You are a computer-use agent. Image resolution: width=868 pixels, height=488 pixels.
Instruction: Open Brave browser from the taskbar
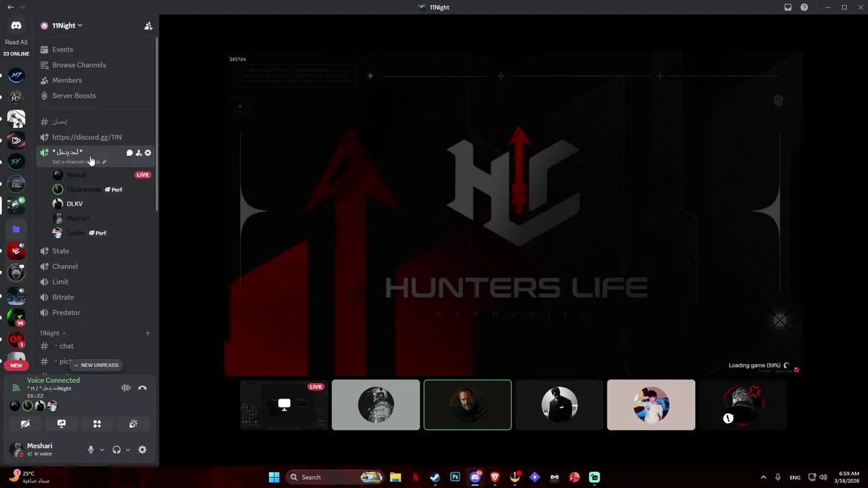tap(495, 477)
